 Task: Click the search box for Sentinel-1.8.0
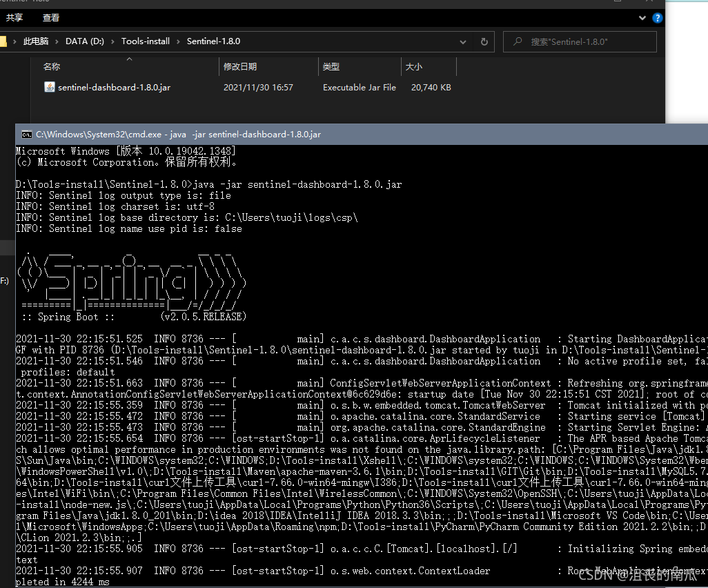point(580,41)
